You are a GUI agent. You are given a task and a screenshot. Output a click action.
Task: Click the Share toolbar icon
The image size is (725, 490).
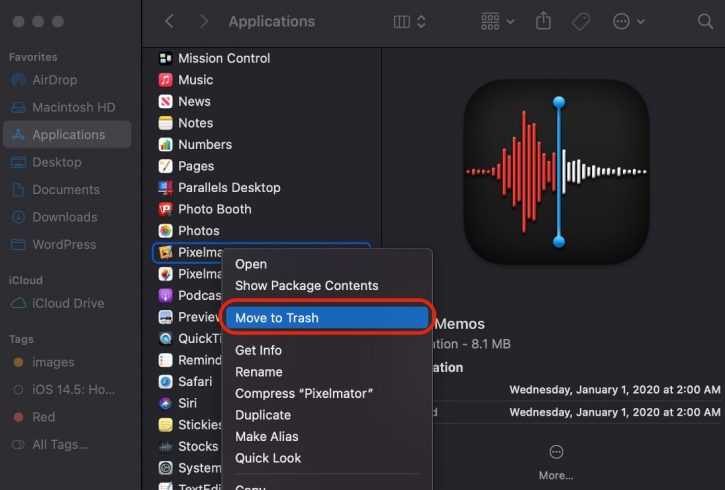pyautogui.click(x=543, y=21)
